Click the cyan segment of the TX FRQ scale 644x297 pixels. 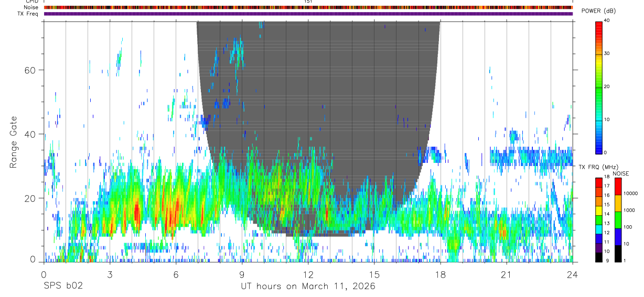(x=599, y=229)
